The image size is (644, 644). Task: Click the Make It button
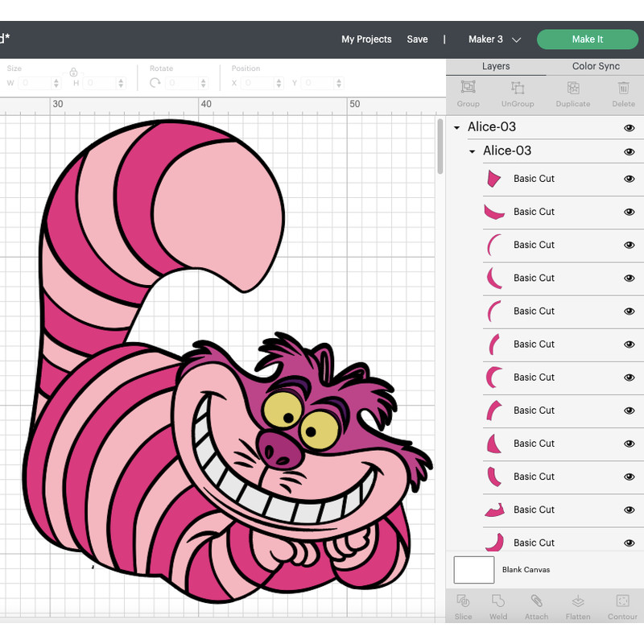click(588, 39)
